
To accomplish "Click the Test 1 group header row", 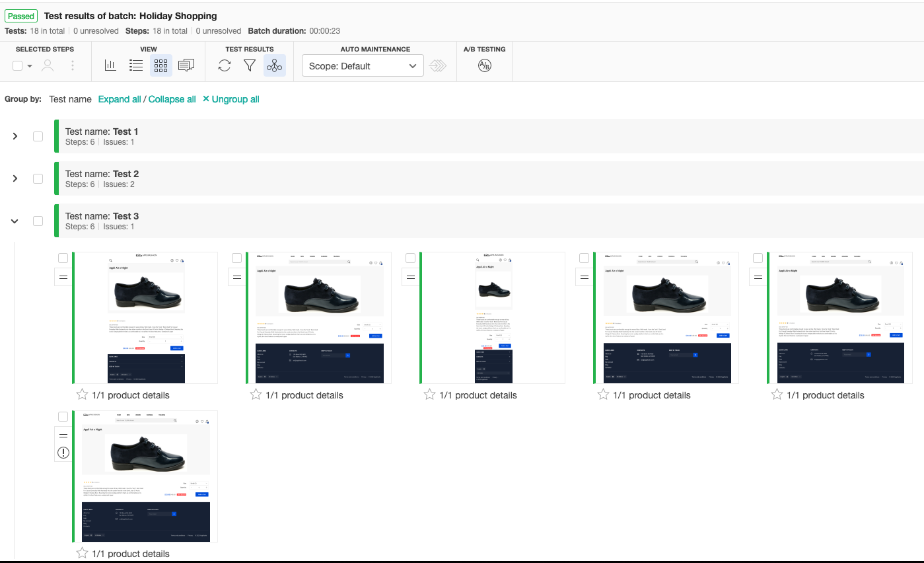I will point(489,136).
